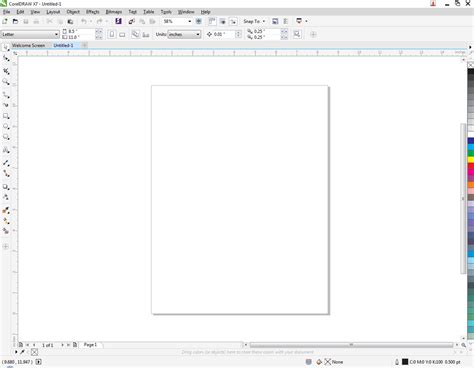Click the Publish to PDF icon
The image size is (474, 368).
[x=153, y=21]
